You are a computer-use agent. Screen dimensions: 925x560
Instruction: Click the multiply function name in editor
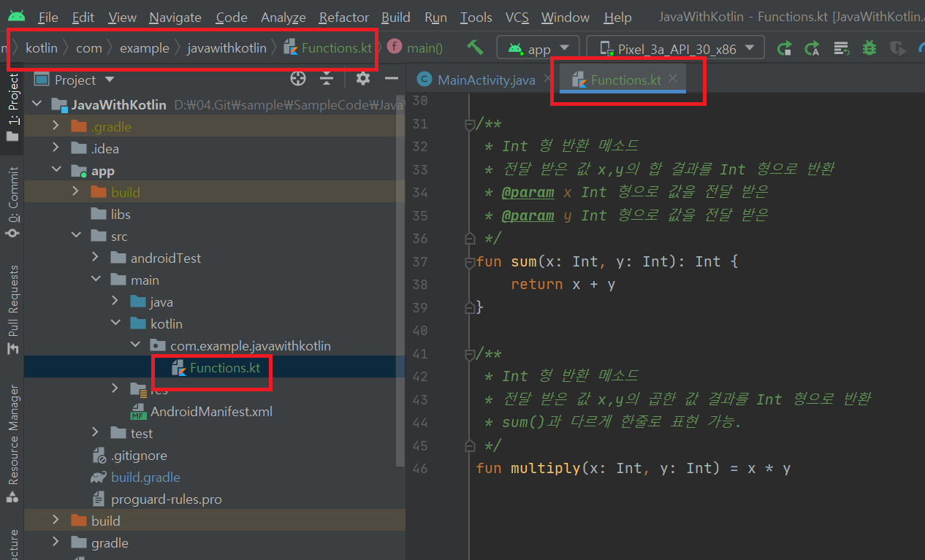(545, 468)
